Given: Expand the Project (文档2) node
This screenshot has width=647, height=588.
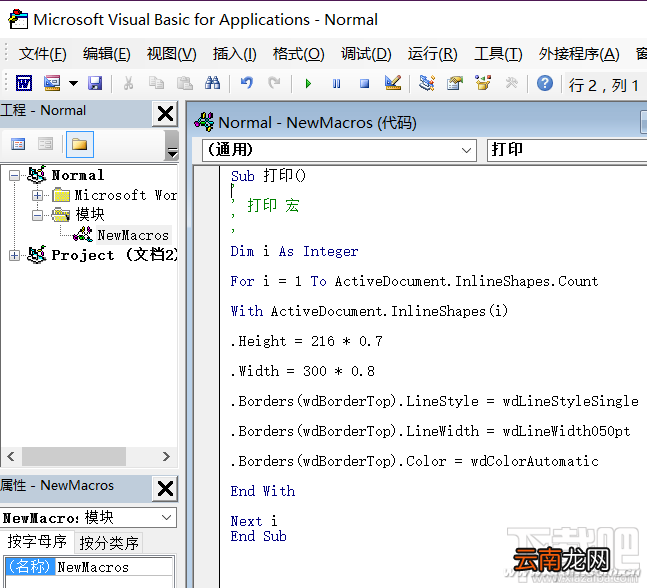Looking at the screenshot, I should [x=14, y=255].
